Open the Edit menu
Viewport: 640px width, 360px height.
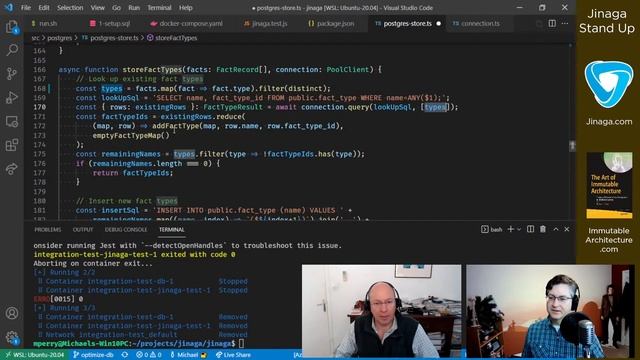[x=44, y=8]
